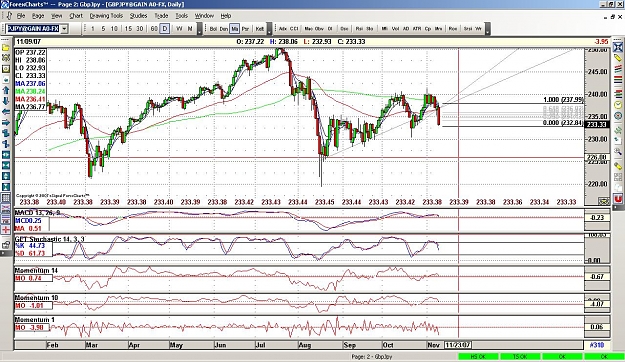625x362 pixels.
Task: Open the Page menu
Action: coord(38,16)
